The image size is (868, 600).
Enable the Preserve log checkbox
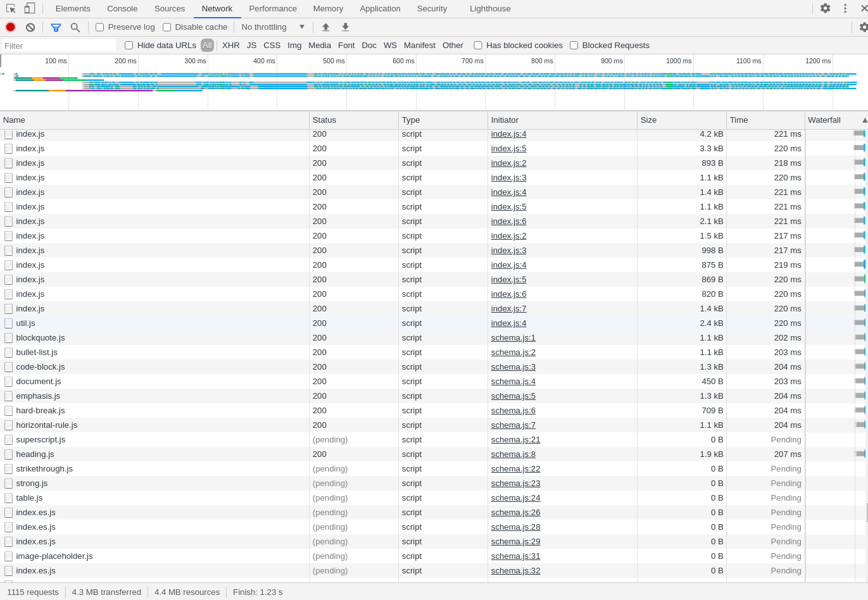99,27
